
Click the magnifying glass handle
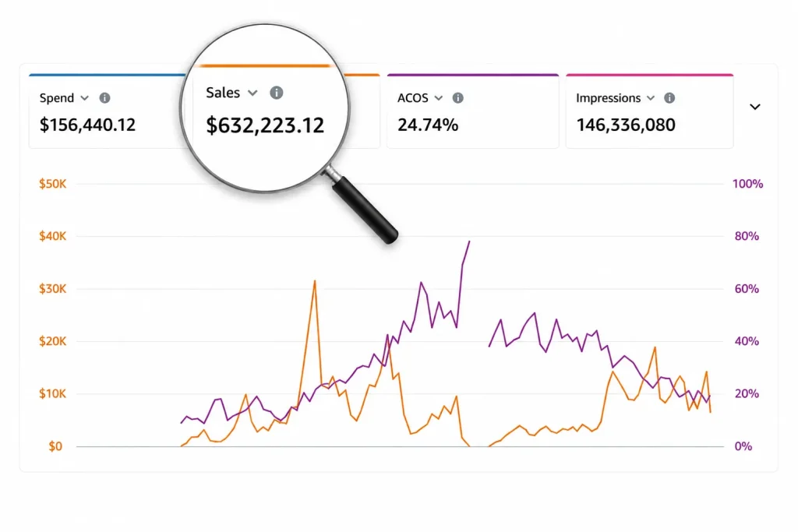point(364,209)
